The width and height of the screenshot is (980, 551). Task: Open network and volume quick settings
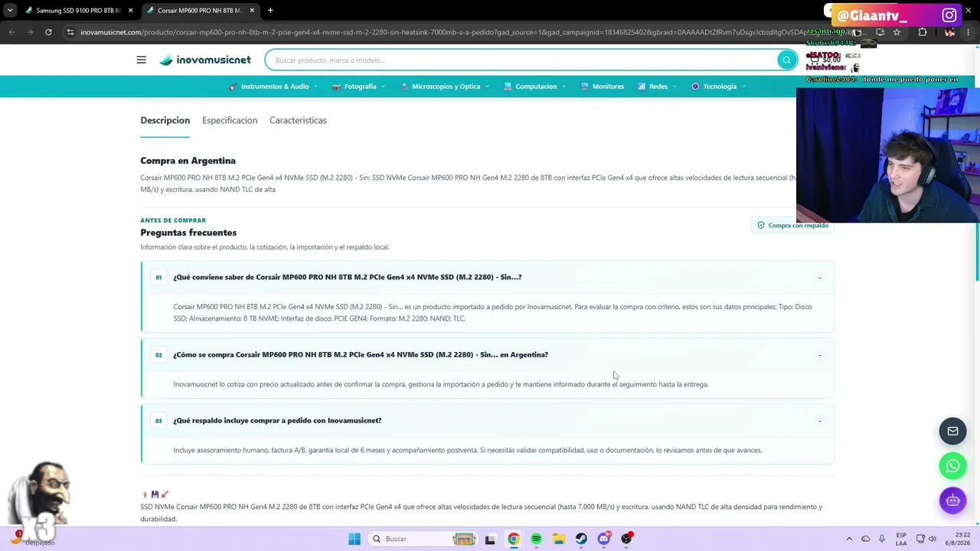(927, 539)
